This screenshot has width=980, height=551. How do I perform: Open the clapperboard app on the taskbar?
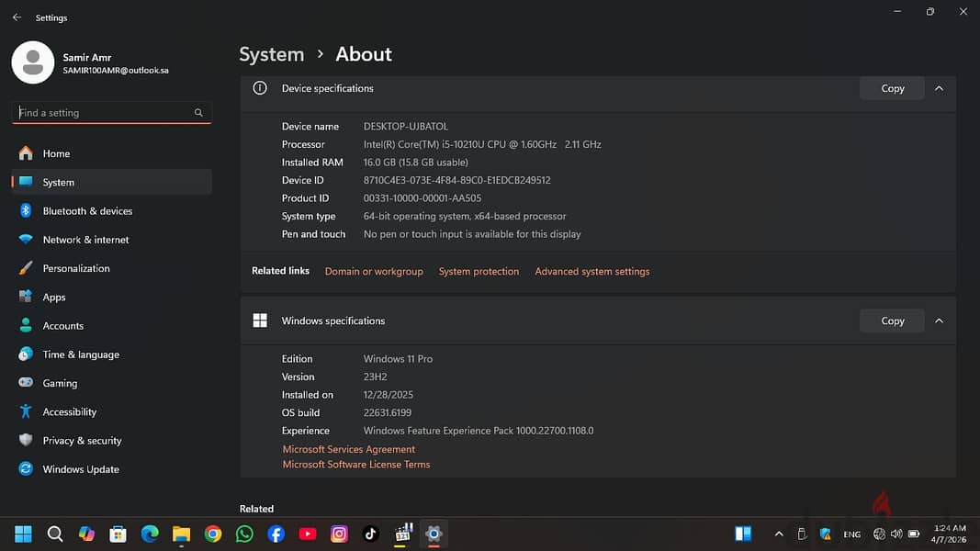pyautogui.click(x=403, y=533)
